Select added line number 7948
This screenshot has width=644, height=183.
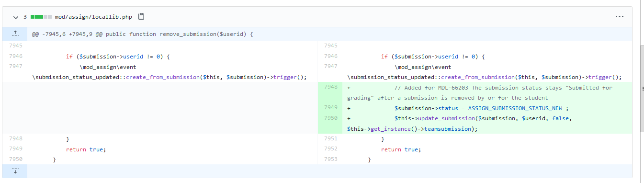pyautogui.click(x=330, y=87)
